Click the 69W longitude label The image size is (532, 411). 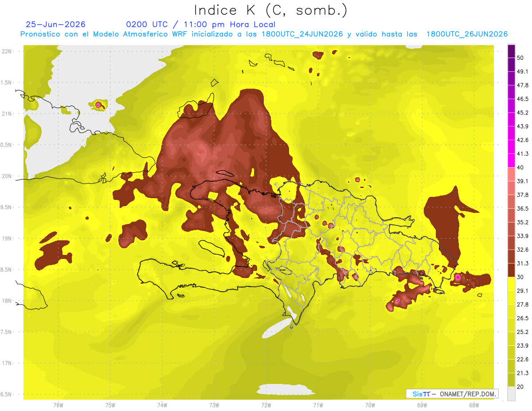[x=422, y=405]
